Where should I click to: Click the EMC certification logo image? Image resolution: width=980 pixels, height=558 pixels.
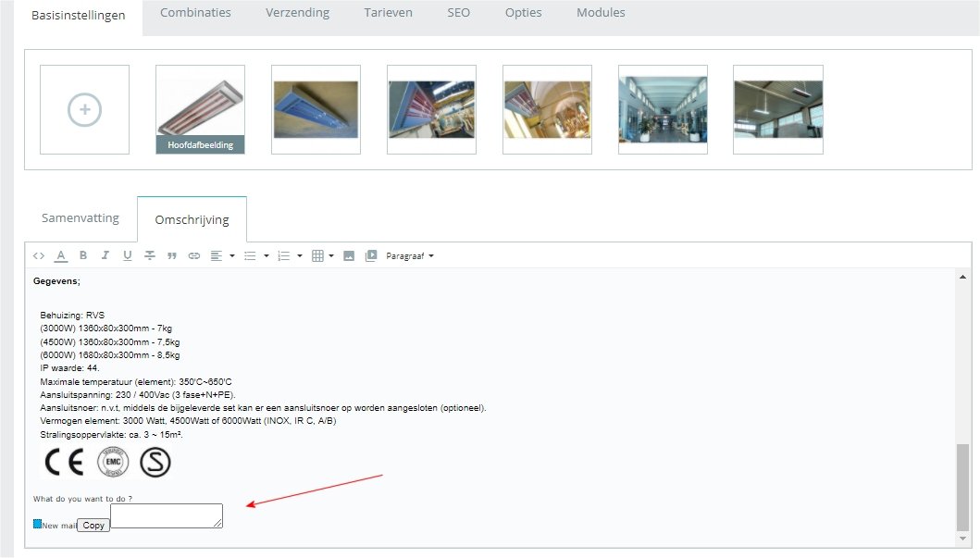coord(113,463)
